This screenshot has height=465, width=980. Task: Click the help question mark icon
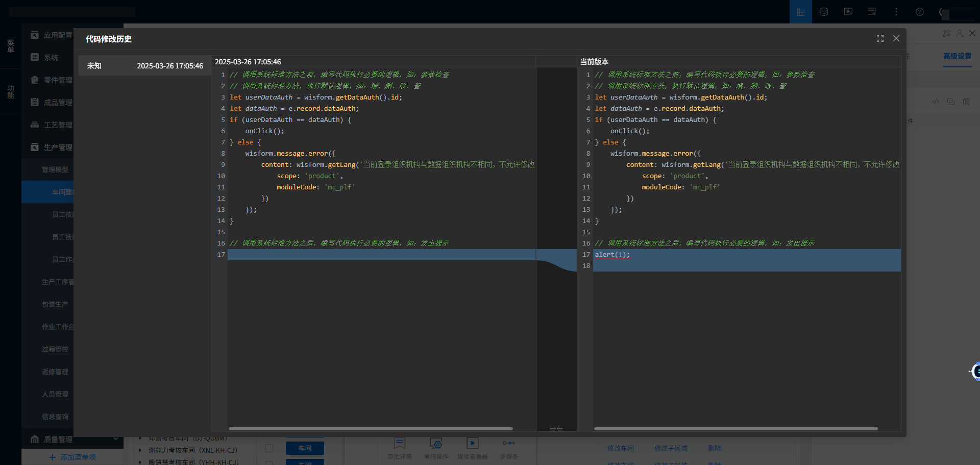(919, 12)
